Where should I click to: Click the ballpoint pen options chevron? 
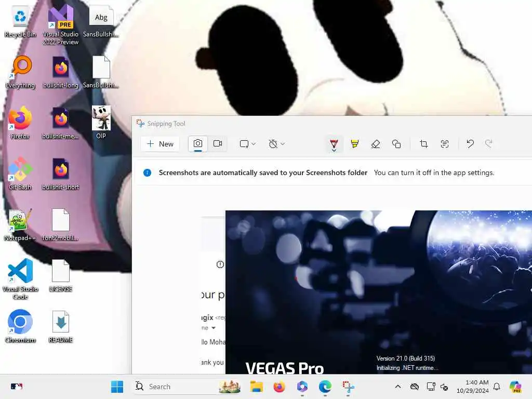point(334,150)
